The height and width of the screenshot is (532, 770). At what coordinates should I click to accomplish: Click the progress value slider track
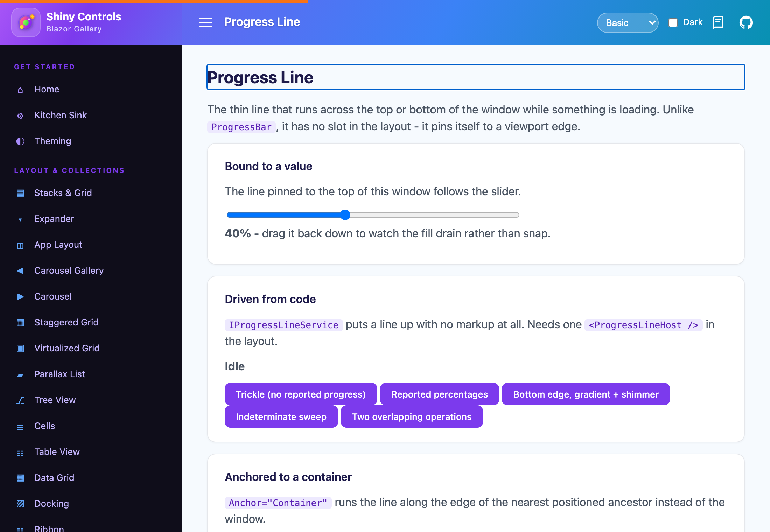tap(373, 215)
